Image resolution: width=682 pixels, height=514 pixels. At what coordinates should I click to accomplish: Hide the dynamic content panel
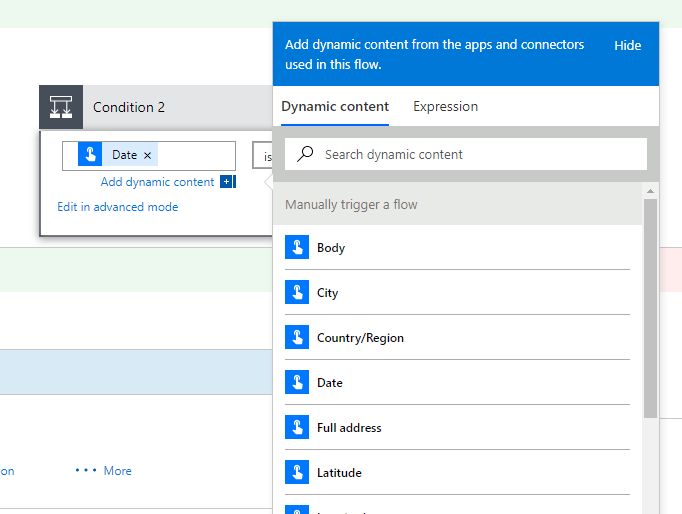point(627,45)
